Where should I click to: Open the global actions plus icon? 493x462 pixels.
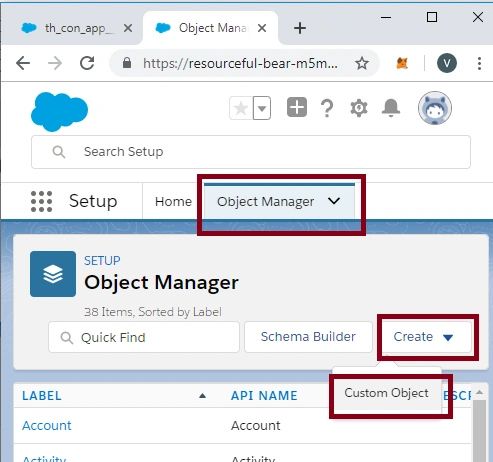(x=297, y=107)
